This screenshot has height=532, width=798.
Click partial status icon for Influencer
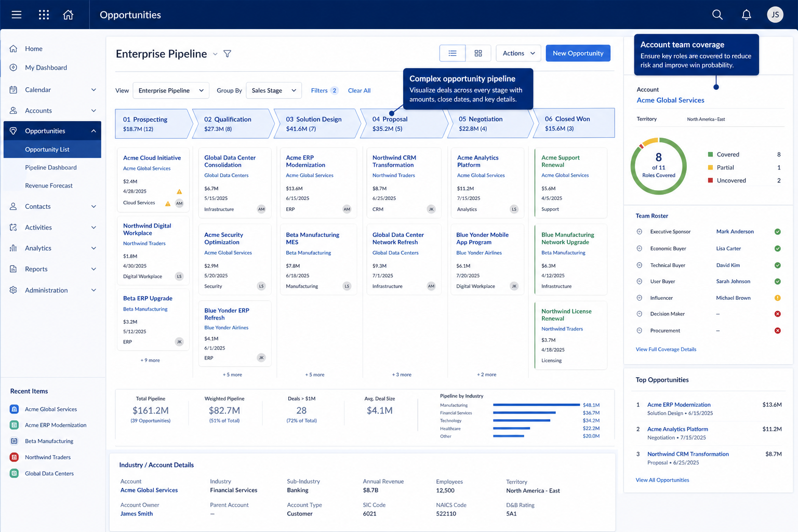coord(778,298)
